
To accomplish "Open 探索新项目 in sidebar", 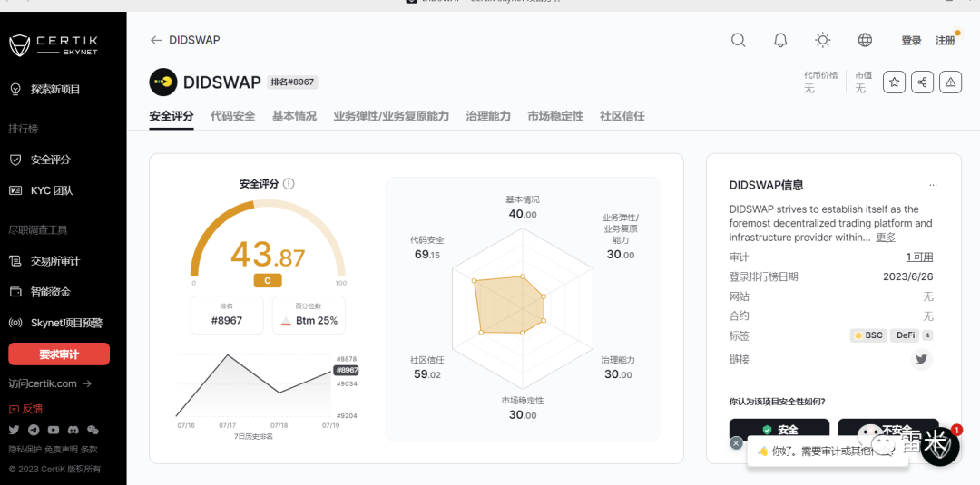I will tap(55, 89).
